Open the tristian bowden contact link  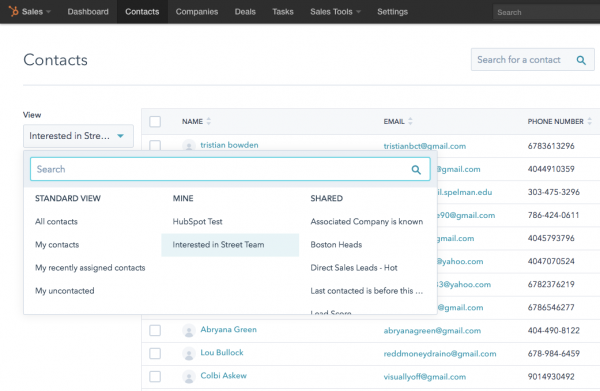coord(229,145)
